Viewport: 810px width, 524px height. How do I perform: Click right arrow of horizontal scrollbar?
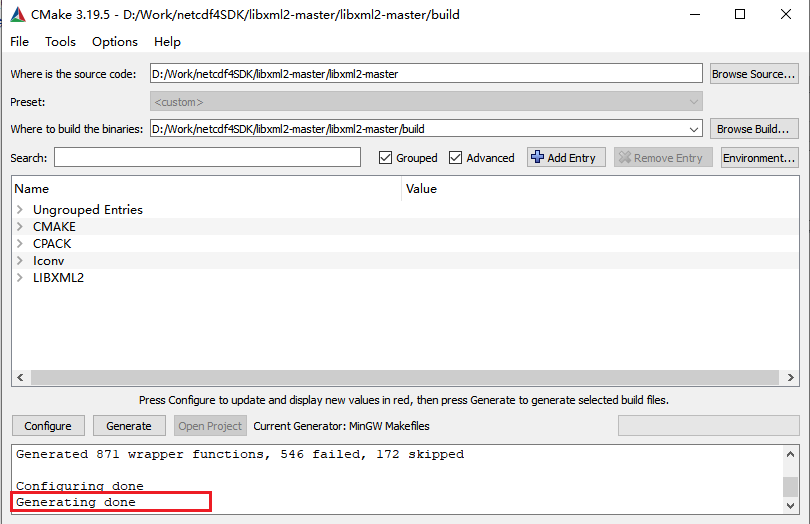790,377
